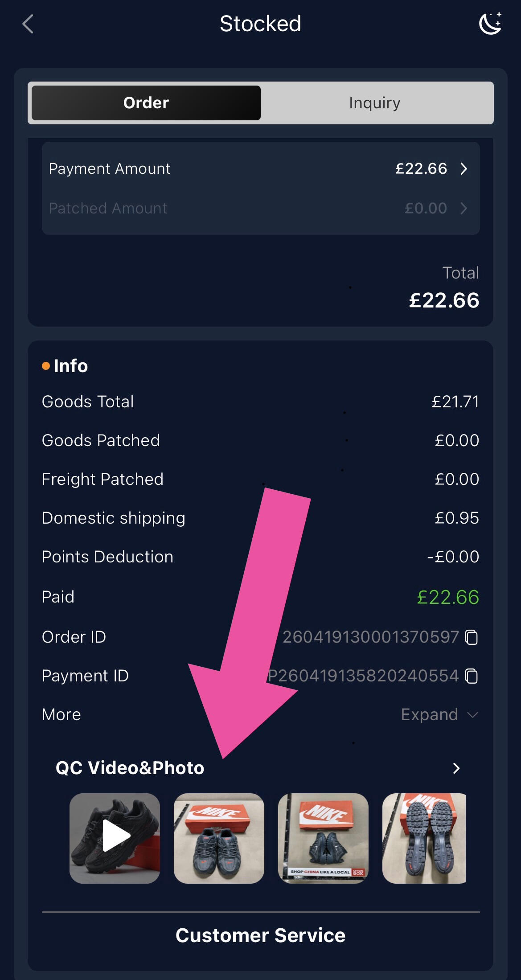Tap the green Paid amount £22.66

[447, 597]
